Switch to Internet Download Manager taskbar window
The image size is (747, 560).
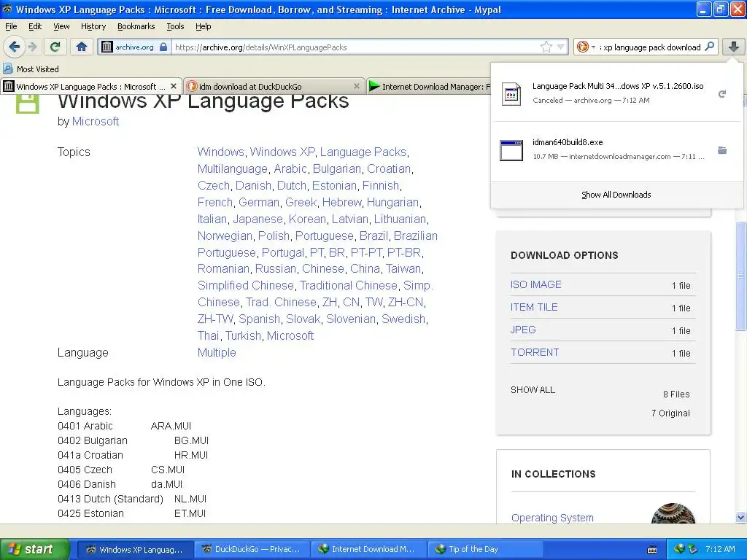(368, 549)
